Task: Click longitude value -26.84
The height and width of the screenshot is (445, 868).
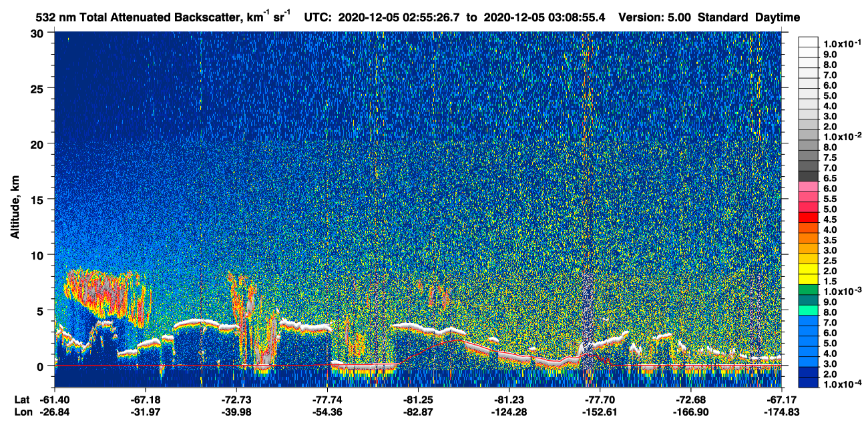Action: coord(55,412)
